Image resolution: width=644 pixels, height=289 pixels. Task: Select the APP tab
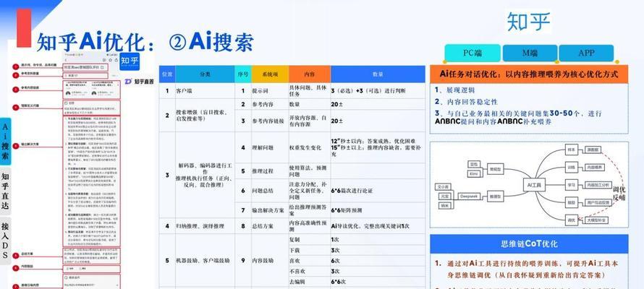pyautogui.click(x=586, y=53)
